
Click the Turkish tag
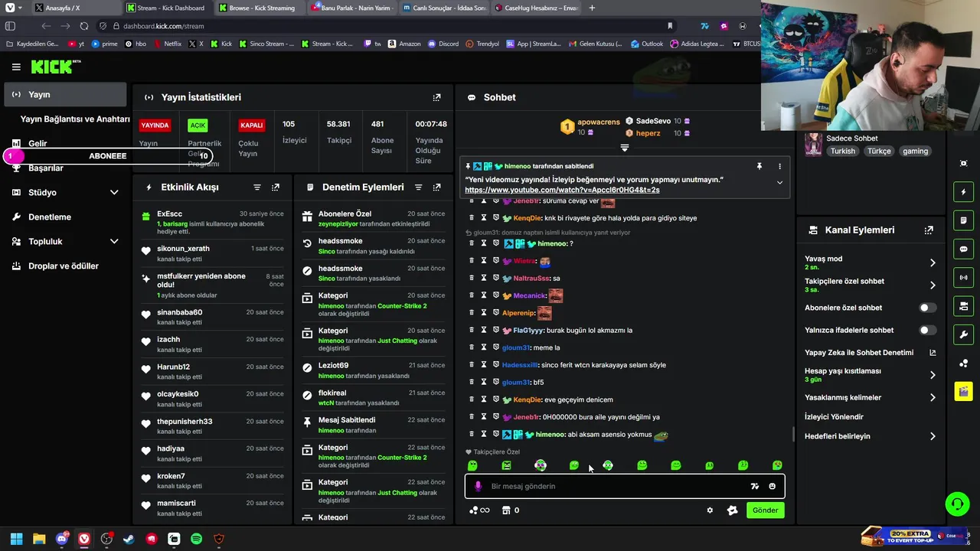843,151
